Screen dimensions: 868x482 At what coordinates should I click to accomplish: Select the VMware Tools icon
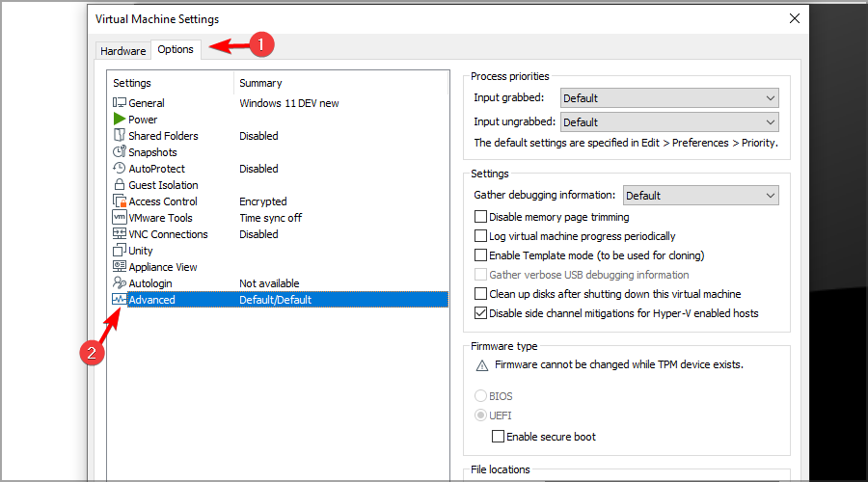[120, 218]
